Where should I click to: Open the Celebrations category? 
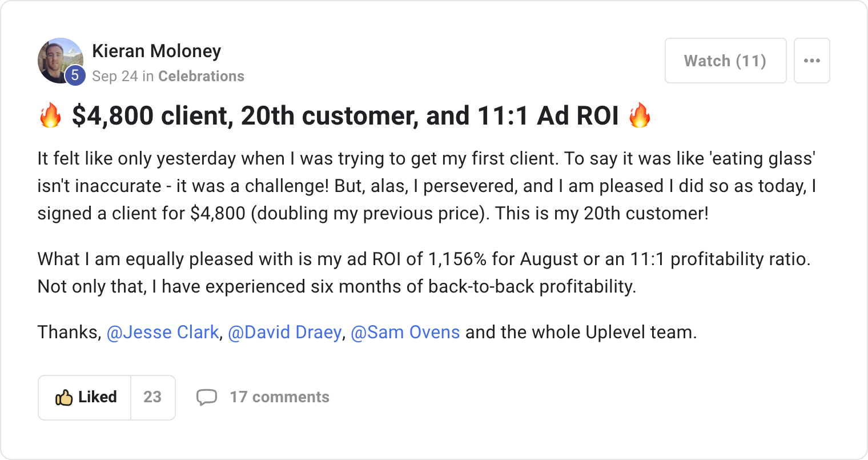pos(201,76)
